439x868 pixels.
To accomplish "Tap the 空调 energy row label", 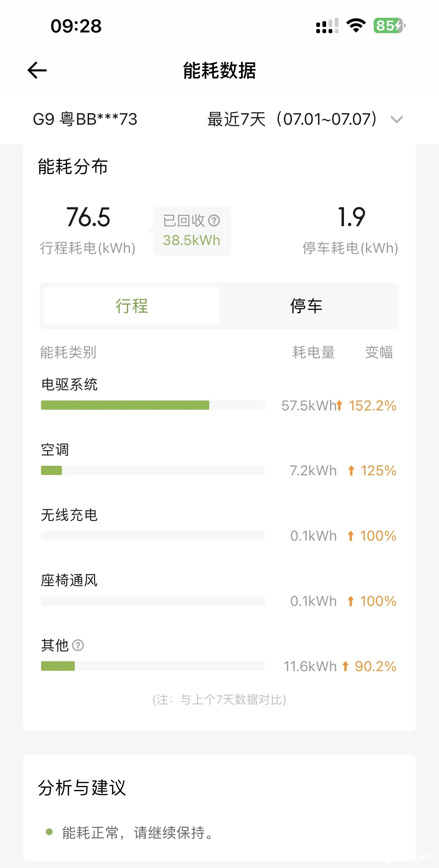I will coord(55,450).
